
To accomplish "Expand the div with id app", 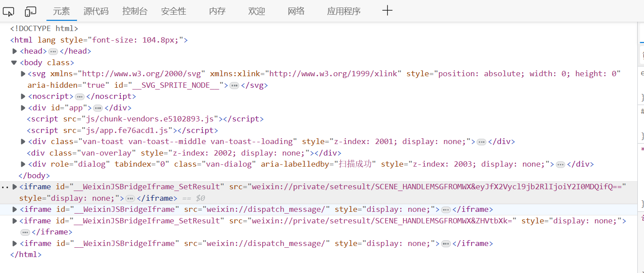I will 22,107.
